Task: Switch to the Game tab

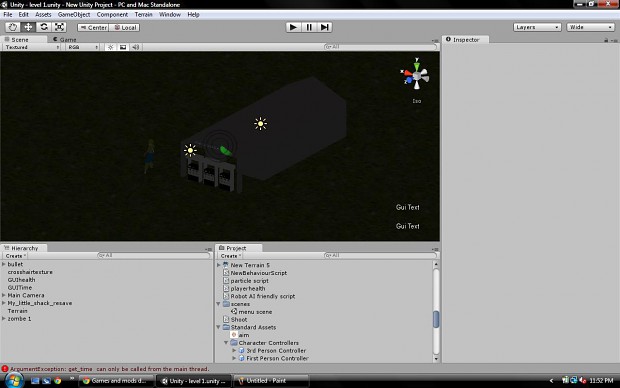Action: click(x=64, y=40)
